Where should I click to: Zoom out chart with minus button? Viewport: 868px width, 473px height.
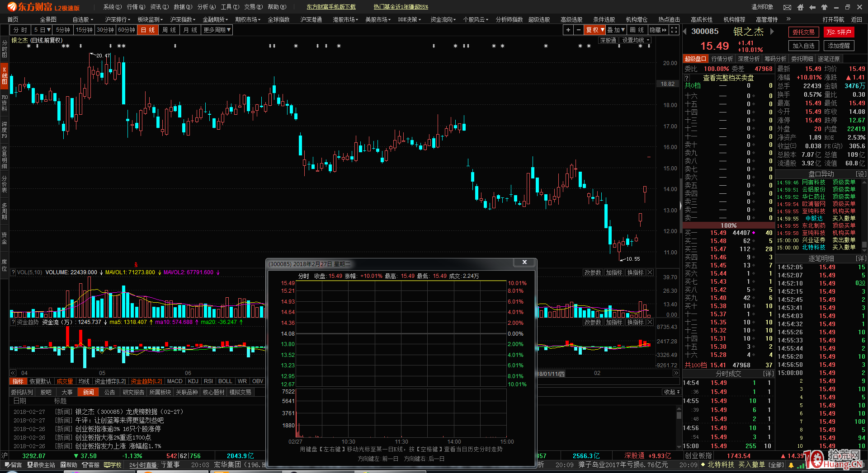[x=578, y=30]
